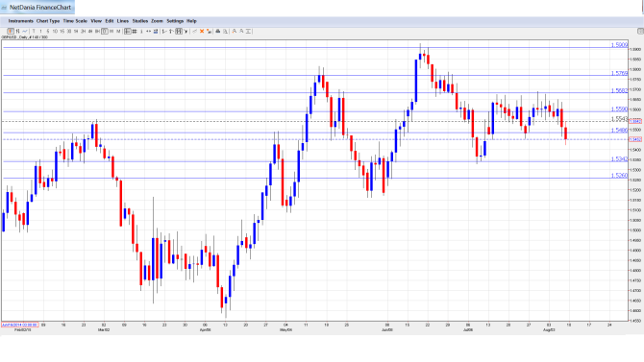Switch to the 4H time scale
Viewport: 644px width, 362px height.
[90, 31]
